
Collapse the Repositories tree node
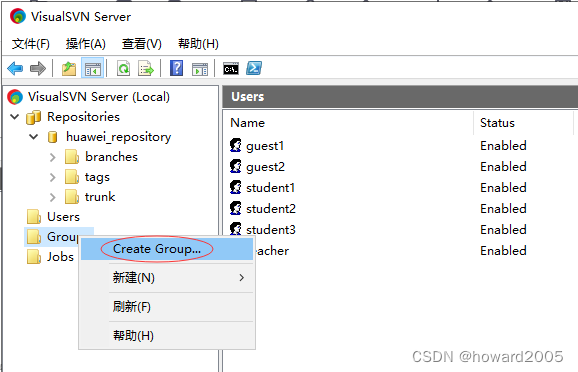pyautogui.click(x=15, y=117)
